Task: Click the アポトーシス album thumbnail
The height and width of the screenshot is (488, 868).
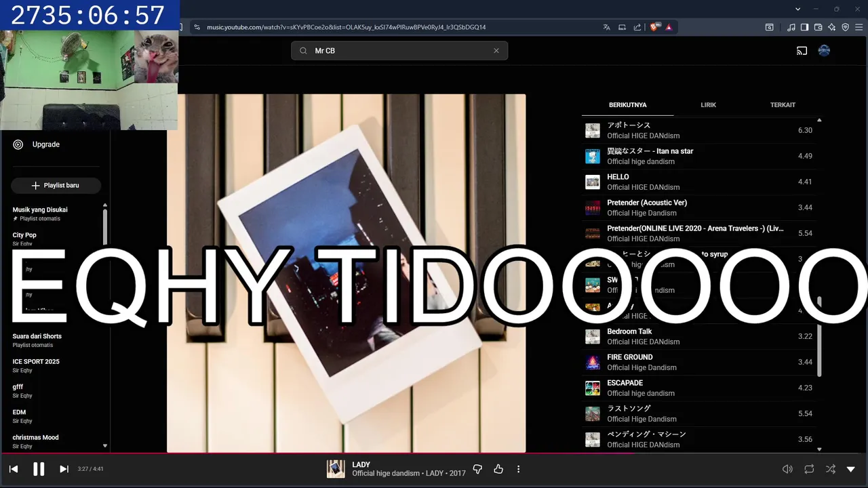Action: pyautogui.click(x=593, y=130)
